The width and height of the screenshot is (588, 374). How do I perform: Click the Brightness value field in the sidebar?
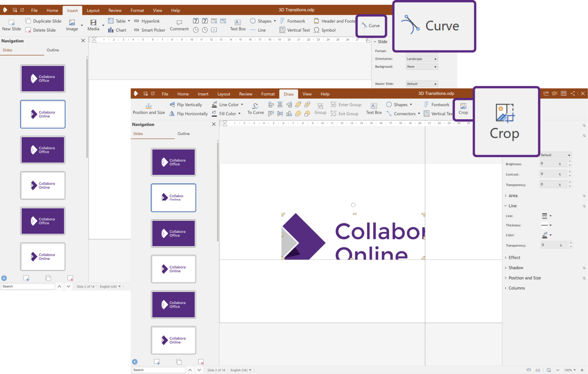[x=554, y=163]
